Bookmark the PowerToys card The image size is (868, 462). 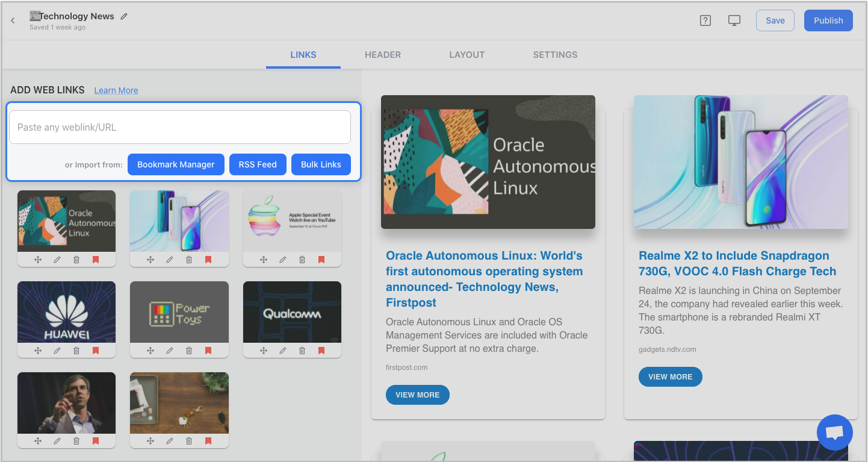[x=208, y=351]
